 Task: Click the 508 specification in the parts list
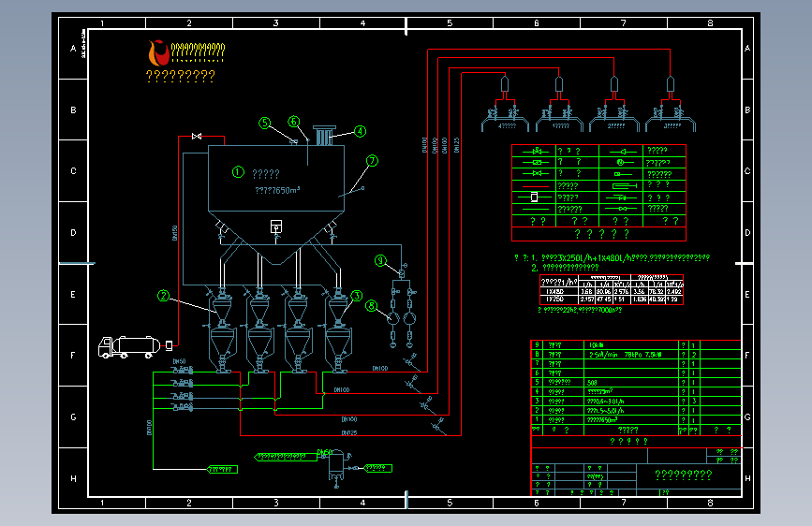(x=593, y=383)
